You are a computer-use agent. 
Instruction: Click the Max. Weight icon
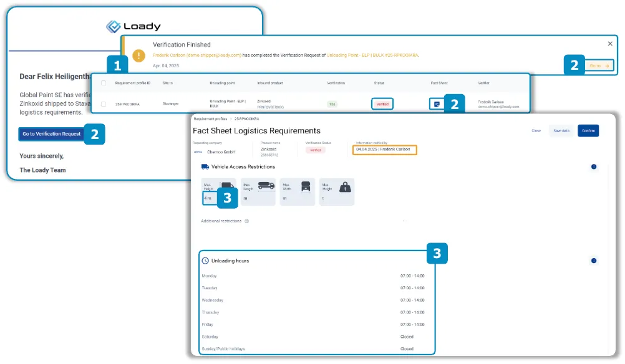345,187
